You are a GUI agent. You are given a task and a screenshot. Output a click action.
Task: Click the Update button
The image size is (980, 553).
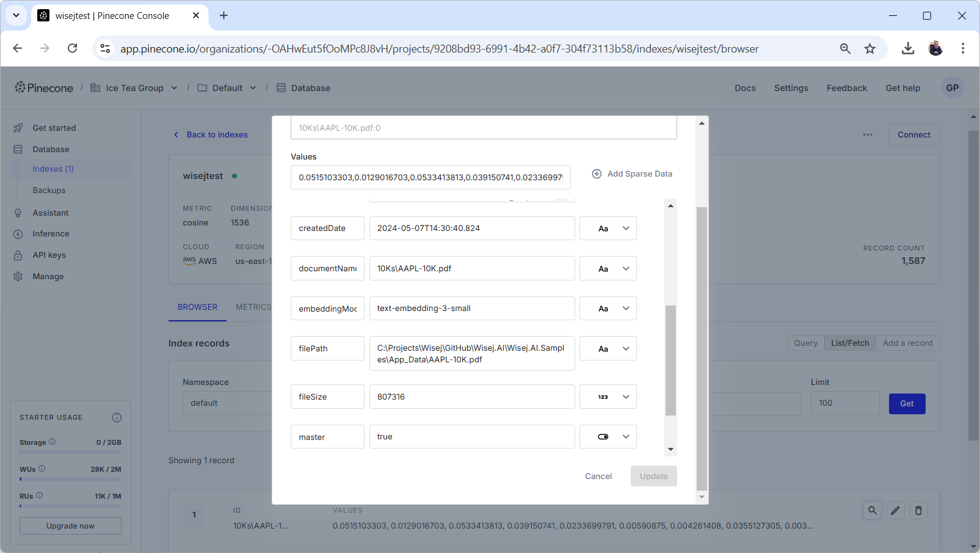point(654,477)
